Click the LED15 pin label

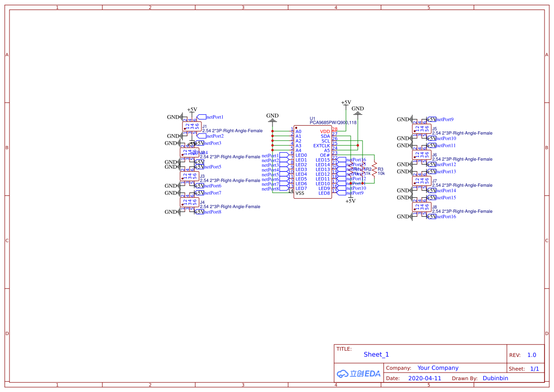coord(323,160)
